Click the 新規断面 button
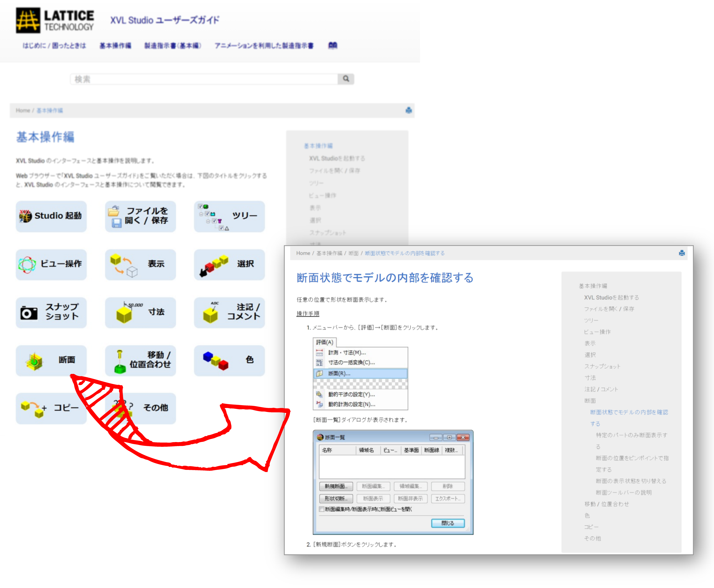Screen dimensions: 714x588 click(x=336, y=486)
